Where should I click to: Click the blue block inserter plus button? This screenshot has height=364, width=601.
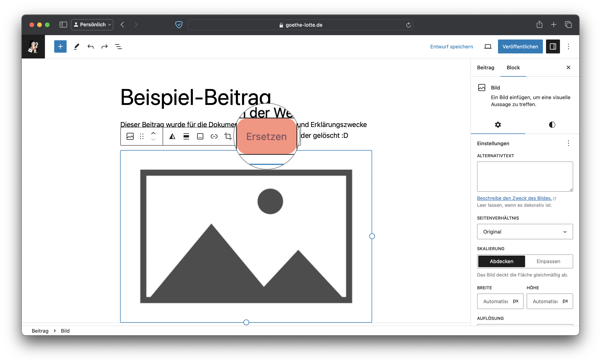click(60, 46)
